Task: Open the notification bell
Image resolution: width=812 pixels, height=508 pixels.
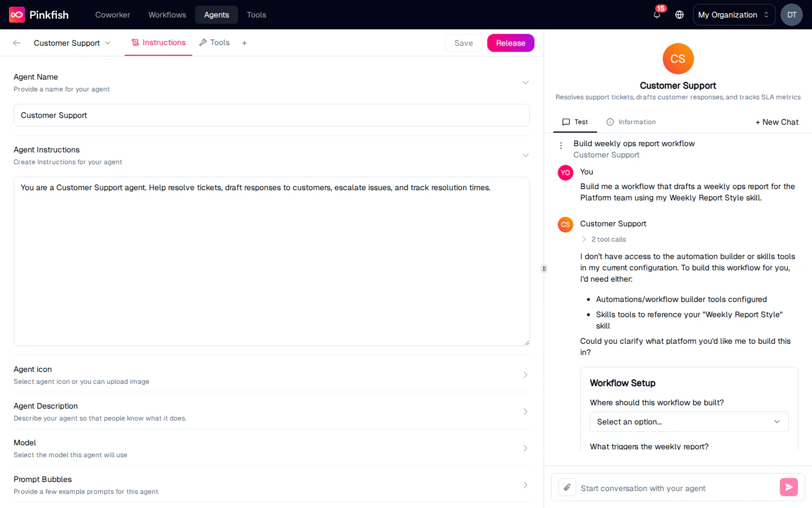Action: coord(656,15)
